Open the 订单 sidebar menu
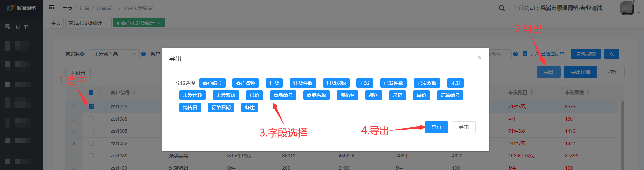 pos(21,26)
